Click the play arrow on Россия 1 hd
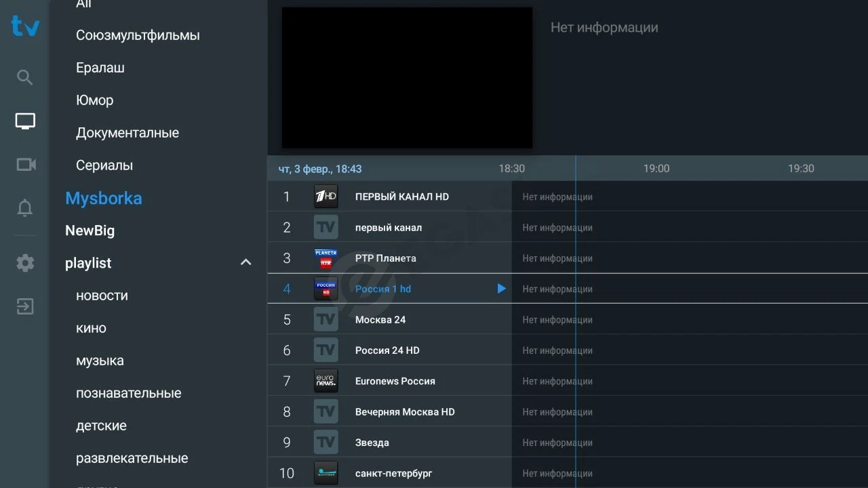The width and height of the screenshot is (868, 488). [x=501, y=289]
